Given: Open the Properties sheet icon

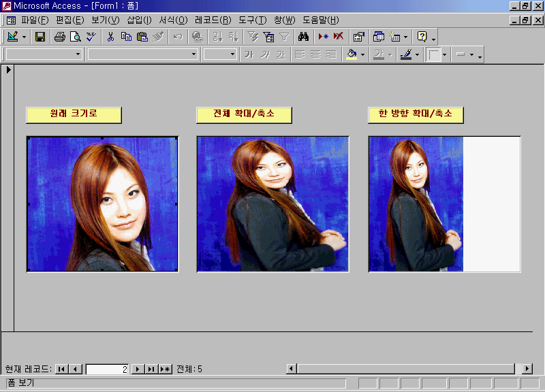Looking at the screenshot, I should pos(359,37).
